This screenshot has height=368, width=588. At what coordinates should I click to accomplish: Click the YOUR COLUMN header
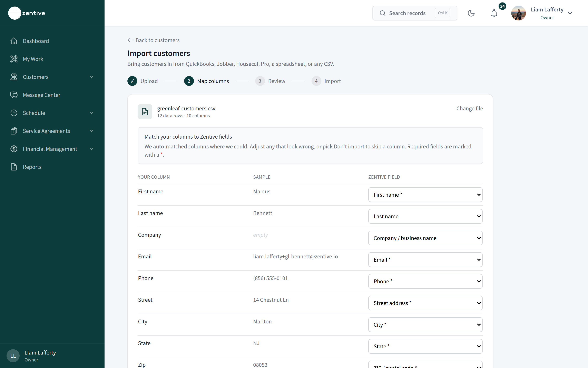[x=154, y=177]
